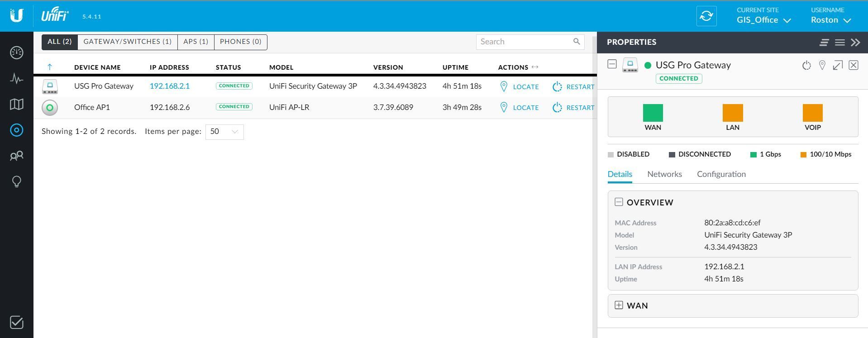Image resolution: width=868 pixels, height=338 pixels.
Task: Open the 192.168.2.1 IP address link
Action: [170, 86]
